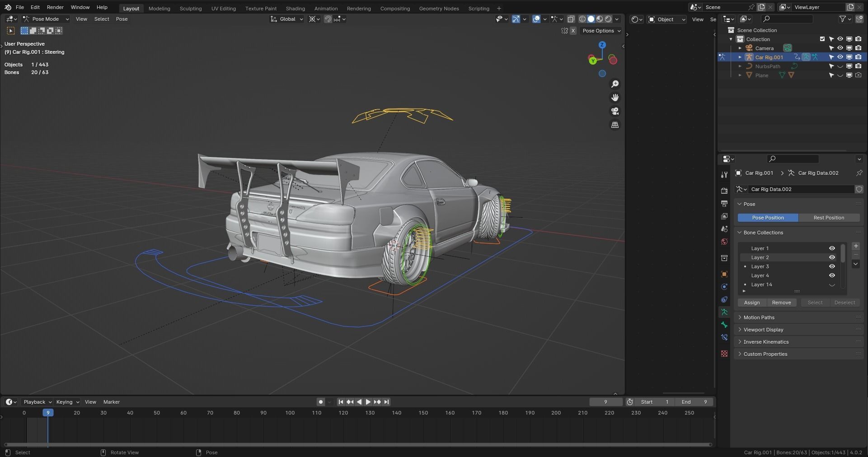Hide Camera in viewport via eye icon
868x457 pixels.
840,48
